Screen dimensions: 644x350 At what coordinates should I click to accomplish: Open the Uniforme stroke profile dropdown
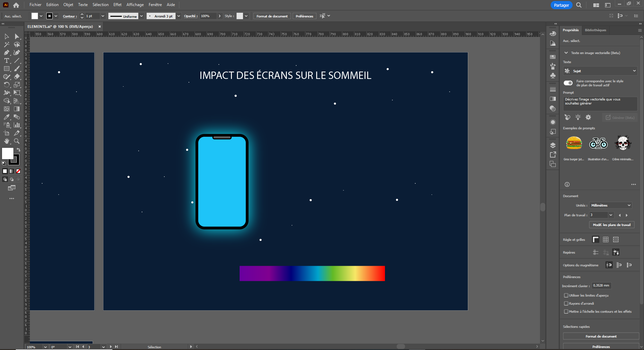point(142,16)
